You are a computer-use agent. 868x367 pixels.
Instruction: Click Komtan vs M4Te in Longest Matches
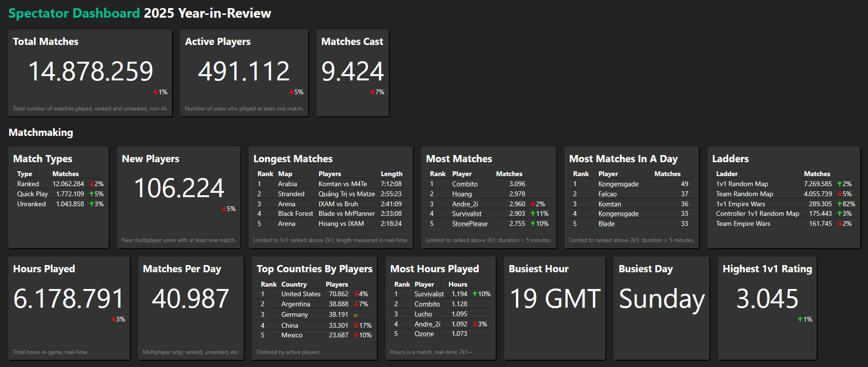click(343, 184)
